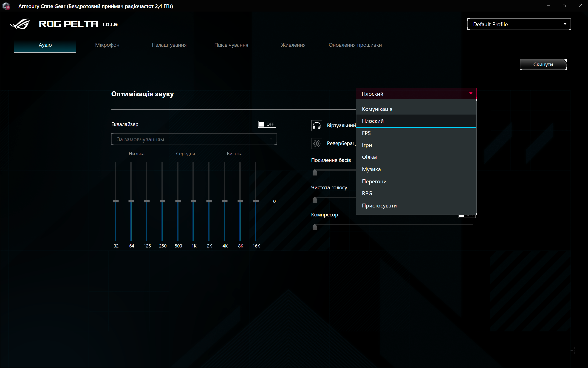
Task: Collapse the Плоский sound optimization dropdown
Action: [x=416, y=94]
